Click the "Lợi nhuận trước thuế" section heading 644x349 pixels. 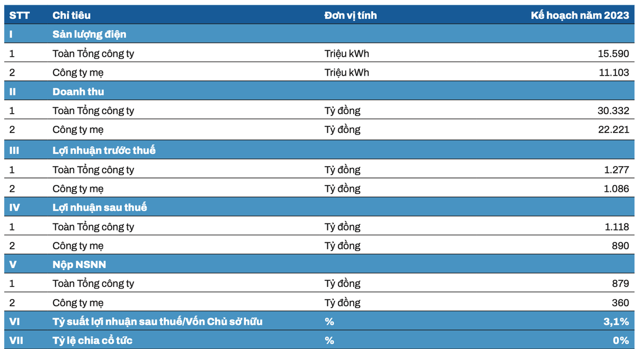click(x=104, y=150)
